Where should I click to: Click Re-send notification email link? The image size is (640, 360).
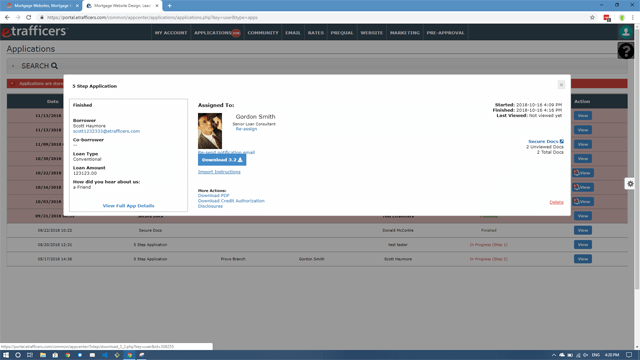[226, 152]
